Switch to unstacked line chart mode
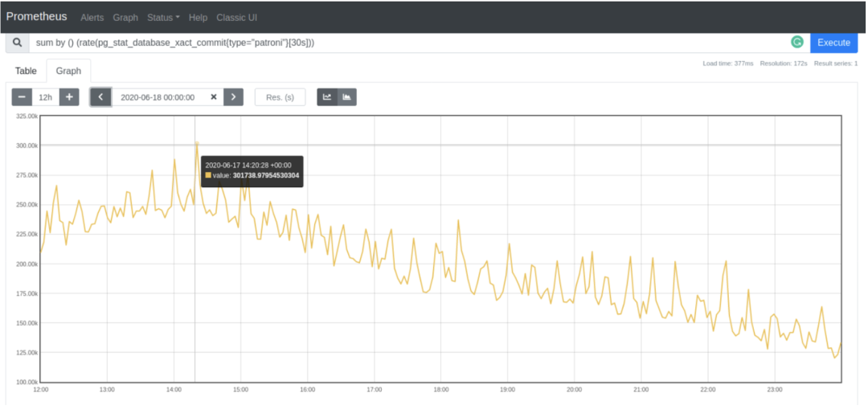The image size is (868, 418). tap(327, 97)
